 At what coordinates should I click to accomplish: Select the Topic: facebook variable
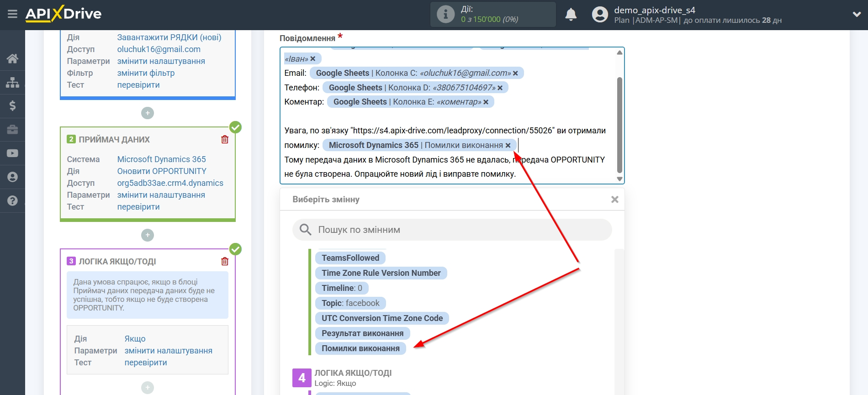[x=350, y=303]
